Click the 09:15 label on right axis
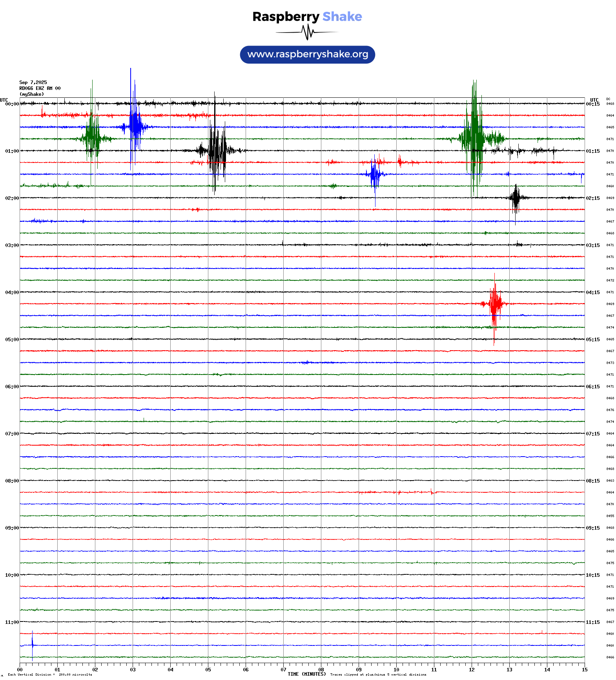This screenshot has width=616, height=680. click(x=592, y=528)
